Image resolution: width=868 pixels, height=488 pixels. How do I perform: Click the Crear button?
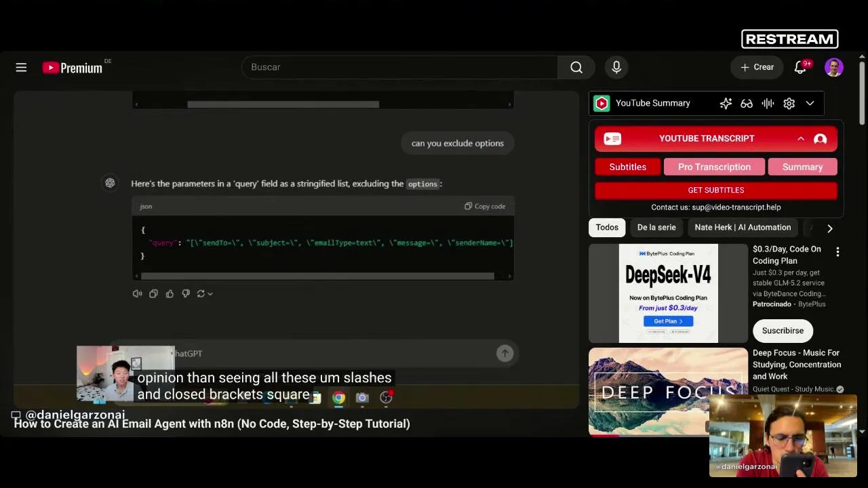pos(757,67)
